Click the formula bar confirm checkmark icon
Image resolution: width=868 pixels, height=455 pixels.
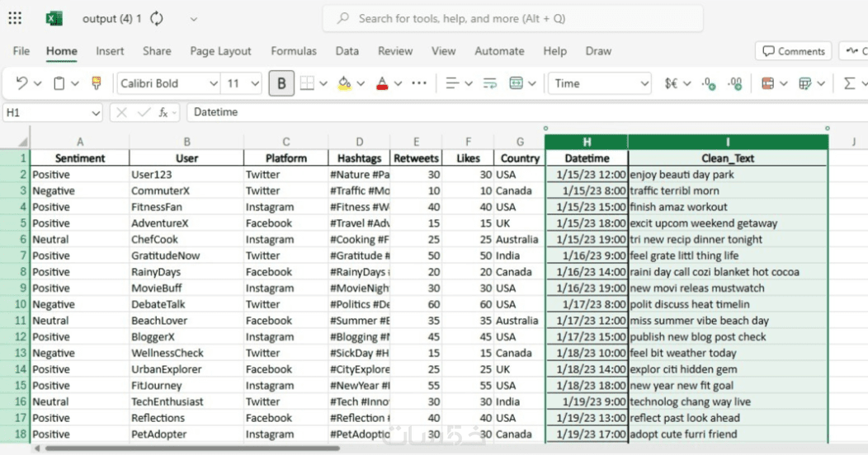pos(144,113)
